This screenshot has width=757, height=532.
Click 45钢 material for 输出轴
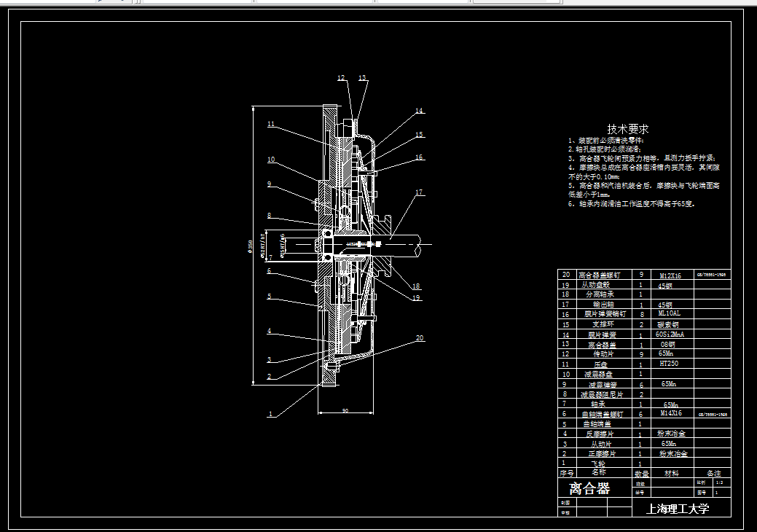pos(664,305)
